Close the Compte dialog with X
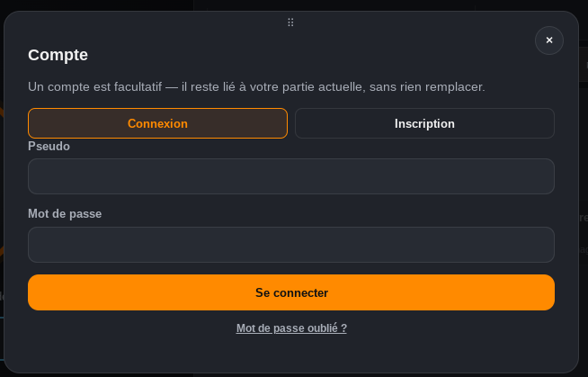The height and width of the screenshot is (377, 588). click(x=549, y=40)
